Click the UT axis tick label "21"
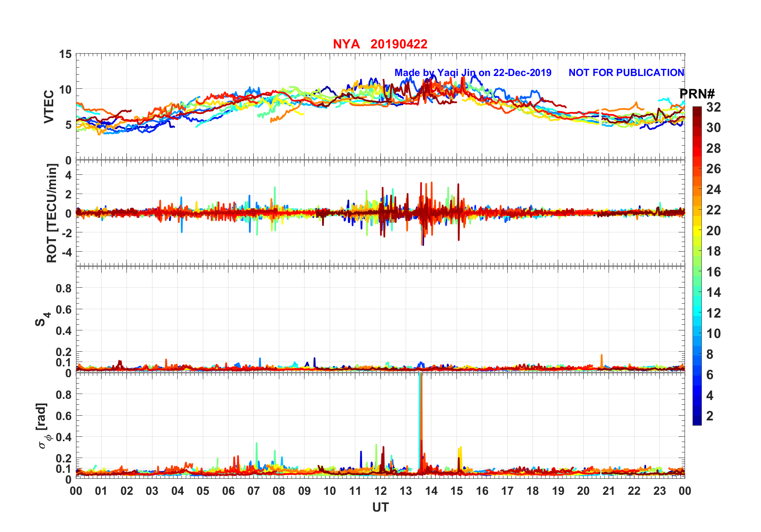Screen dimensions: 761x532 tap(609, 491)
